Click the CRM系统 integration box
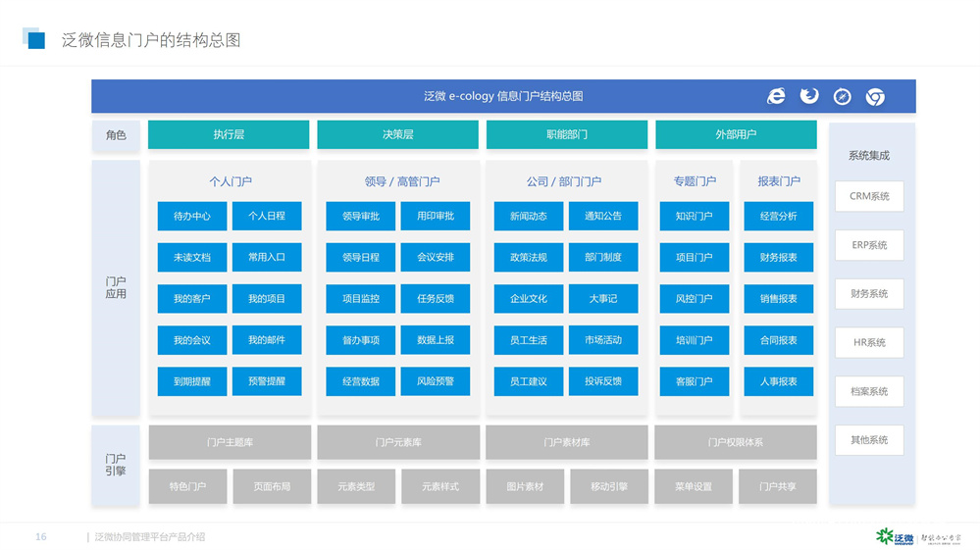Image resolution: width=980 pixels, height=550 pixels. tap(869, 196)
